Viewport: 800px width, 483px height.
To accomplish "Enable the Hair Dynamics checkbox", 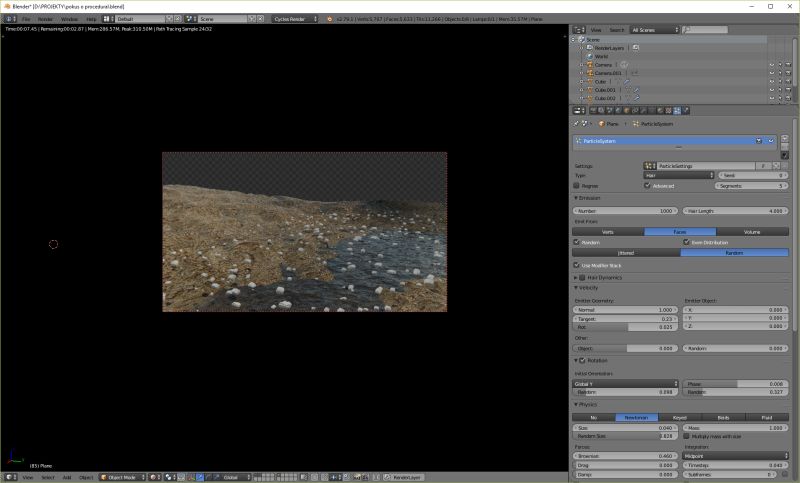I will click(x=582, y=277).
